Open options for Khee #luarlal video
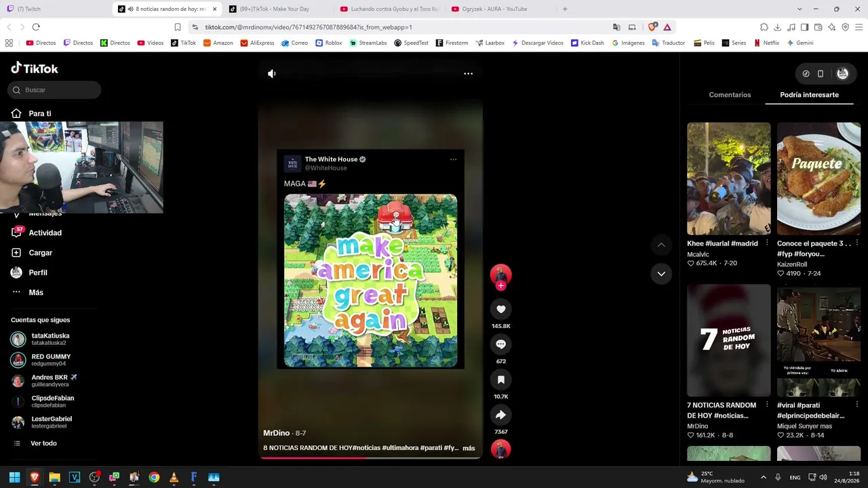Screen dimensions: 868x488 coord(767,243)
